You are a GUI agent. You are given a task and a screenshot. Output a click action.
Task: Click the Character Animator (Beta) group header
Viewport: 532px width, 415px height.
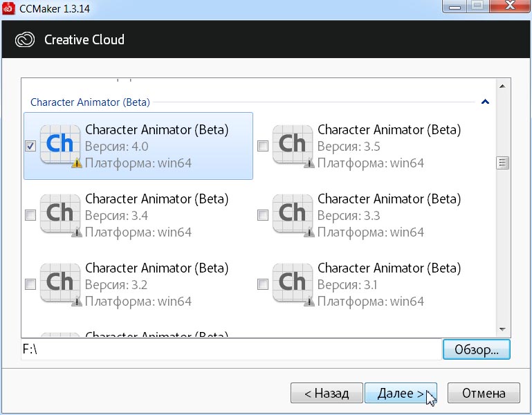tap(90, 102)
